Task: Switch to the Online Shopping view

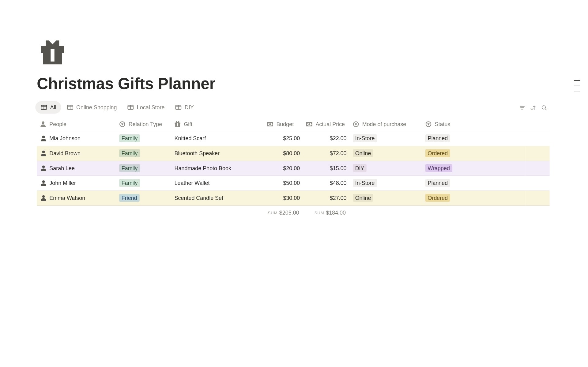Action: coord(96,107)
